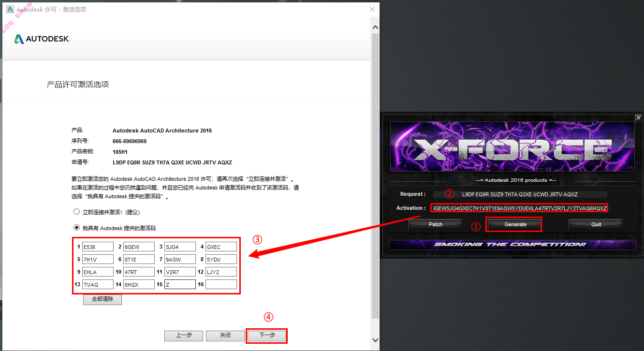Click the 全部清除 clear-all button
Viewport: 644px width, 351px height.
[x=102, y=299]
